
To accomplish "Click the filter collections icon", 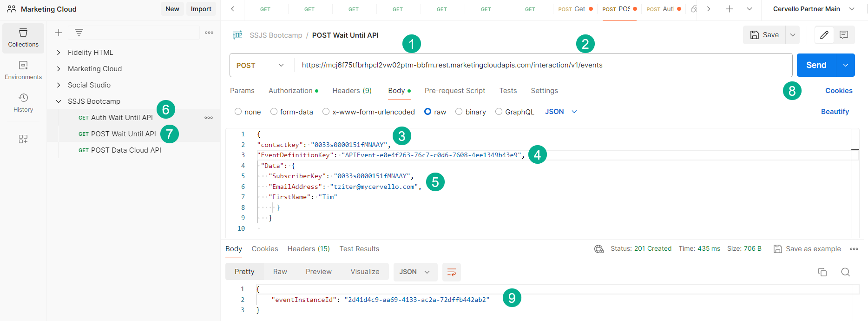I will point(79,33).
